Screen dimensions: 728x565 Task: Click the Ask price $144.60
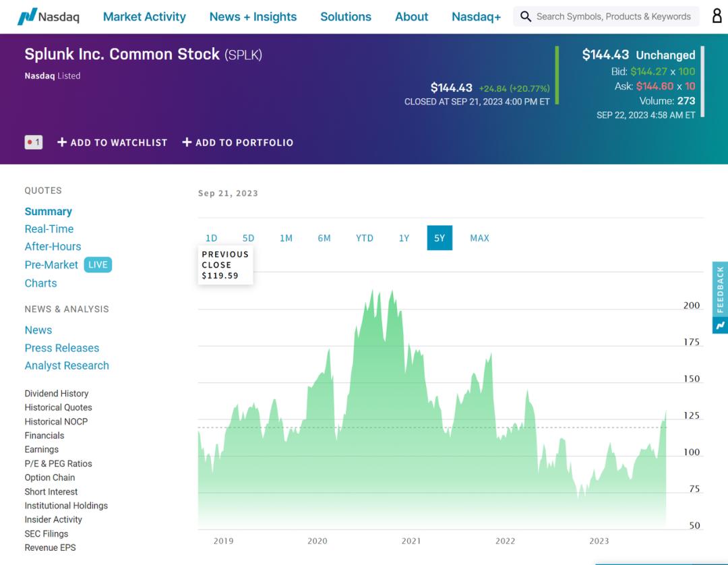coord(655,86)
